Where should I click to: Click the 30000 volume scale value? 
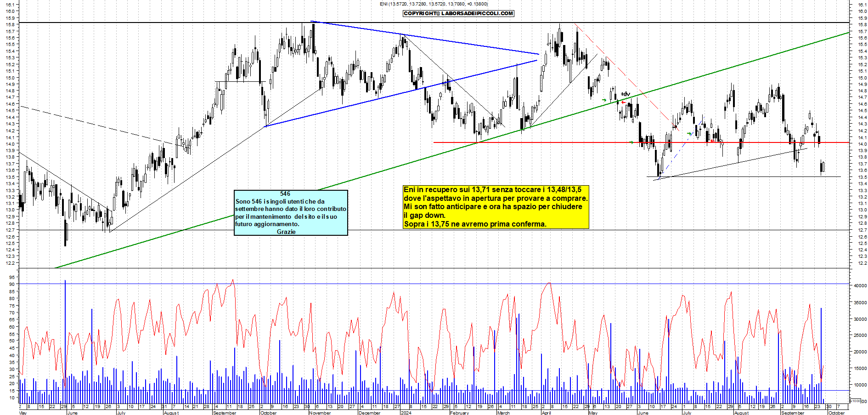(860, 319)
